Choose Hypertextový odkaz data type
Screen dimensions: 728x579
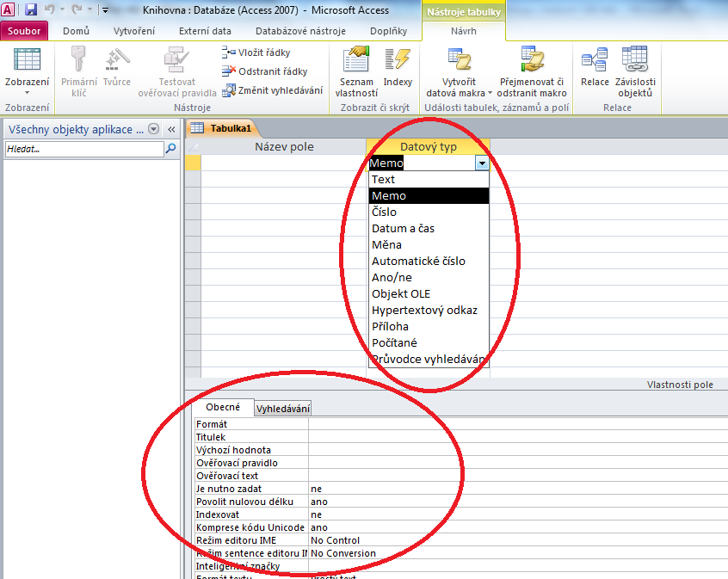pos(429,310)
